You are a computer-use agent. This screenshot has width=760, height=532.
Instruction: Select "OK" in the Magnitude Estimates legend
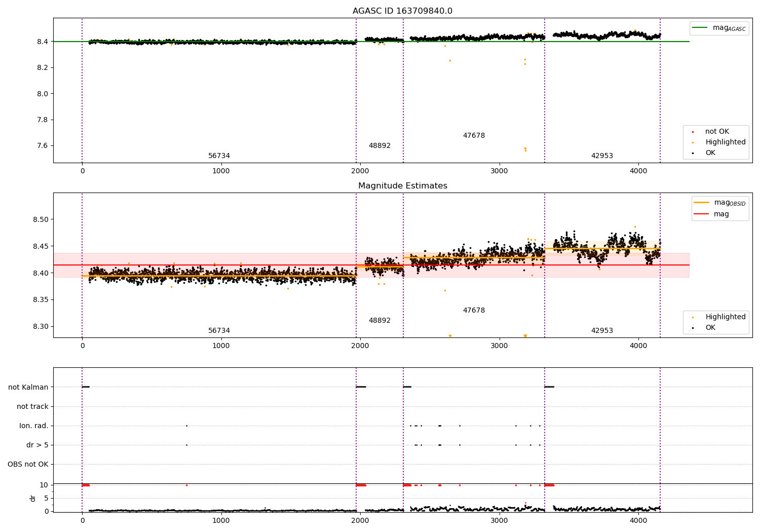coord(710,328)
